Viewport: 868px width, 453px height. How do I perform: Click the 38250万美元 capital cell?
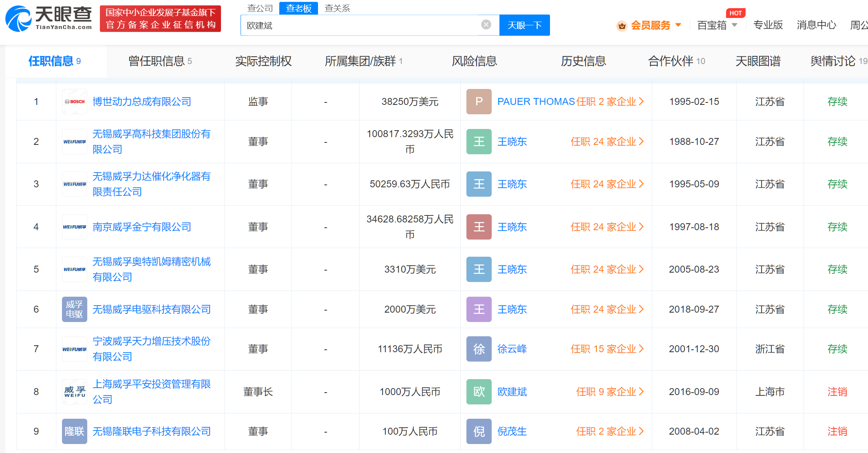(x=410, y=102)
